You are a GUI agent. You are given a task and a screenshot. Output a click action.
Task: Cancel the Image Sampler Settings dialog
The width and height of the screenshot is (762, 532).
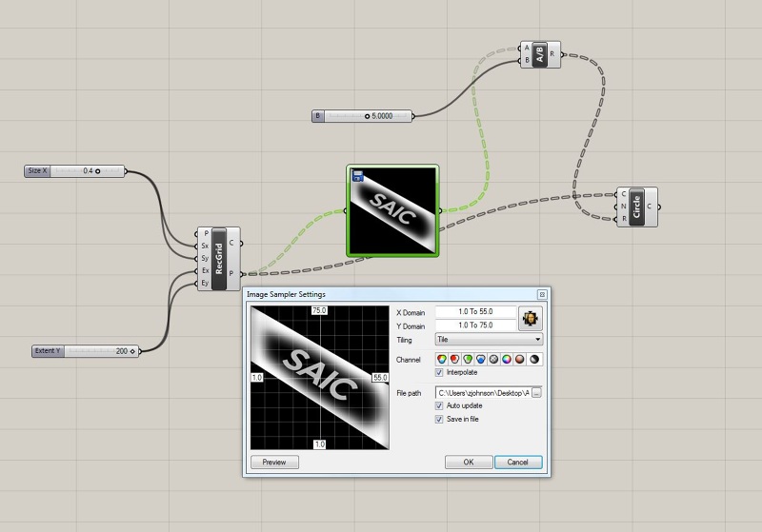[518, 463]
